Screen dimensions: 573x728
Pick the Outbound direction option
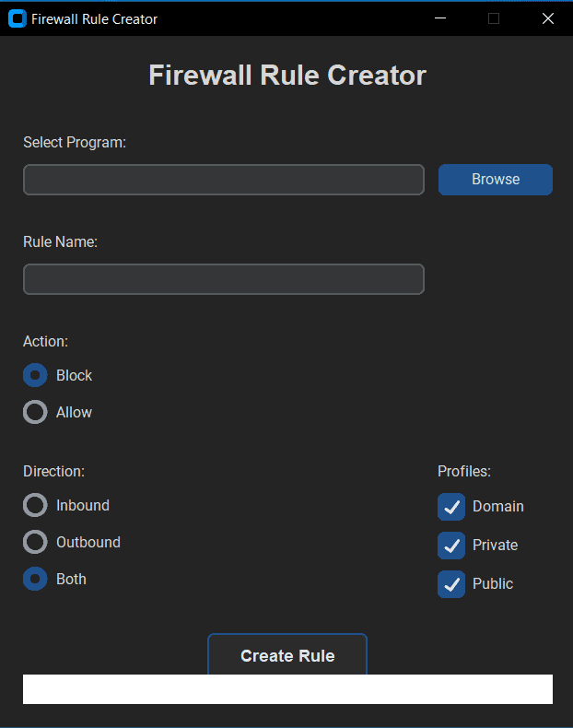coord(35,542)
